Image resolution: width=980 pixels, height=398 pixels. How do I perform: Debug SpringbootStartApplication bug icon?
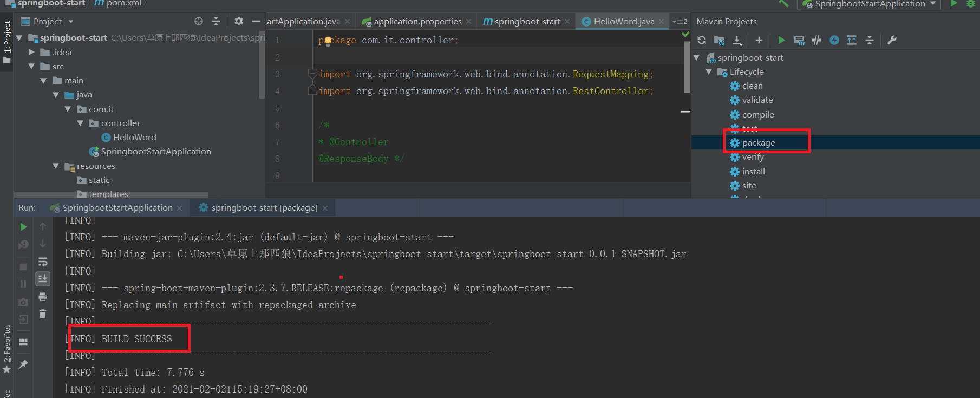point(971,4)
